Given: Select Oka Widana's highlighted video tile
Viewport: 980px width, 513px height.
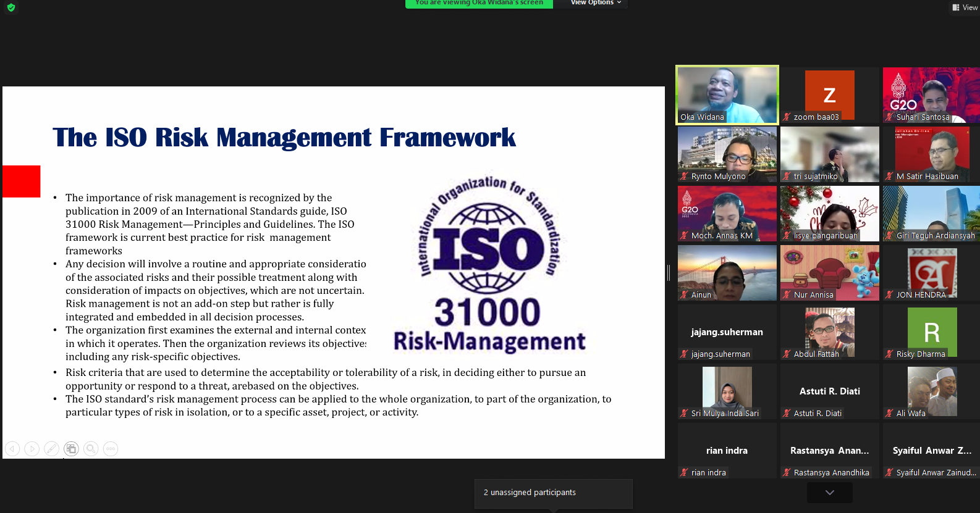Looking at the screenshot, I should click(727, 95).
